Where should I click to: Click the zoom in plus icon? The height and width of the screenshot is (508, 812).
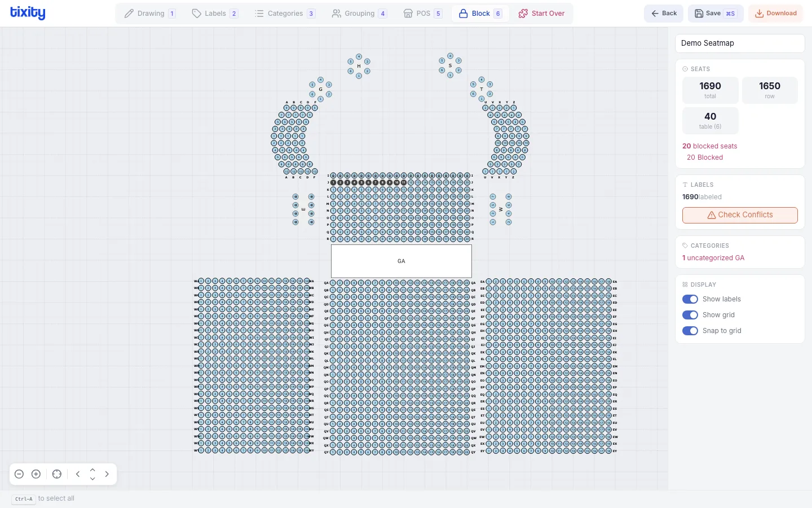pos(36,474)
